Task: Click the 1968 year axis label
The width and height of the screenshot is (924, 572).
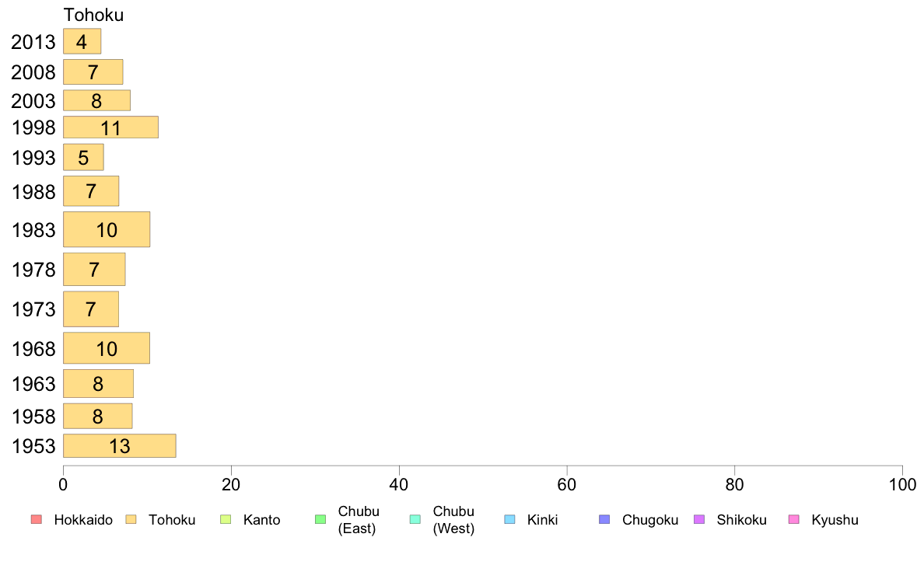Action: [33, 349]
